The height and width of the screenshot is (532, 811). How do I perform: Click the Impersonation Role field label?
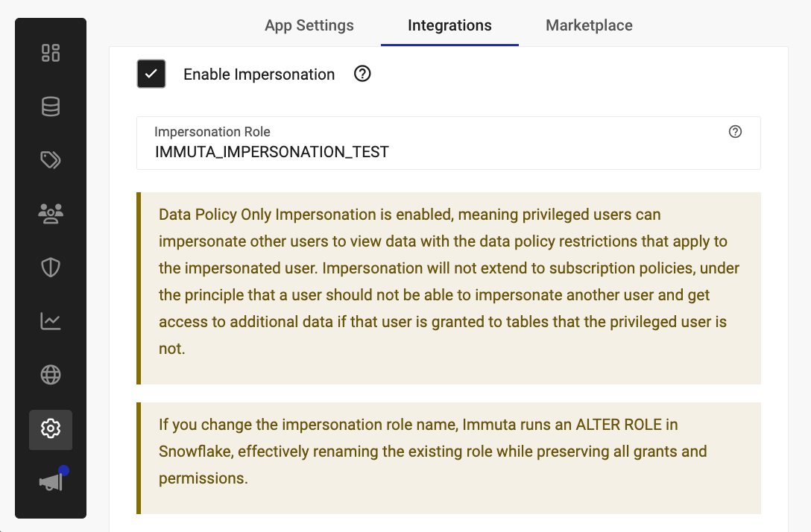click(x=212, y=132)
